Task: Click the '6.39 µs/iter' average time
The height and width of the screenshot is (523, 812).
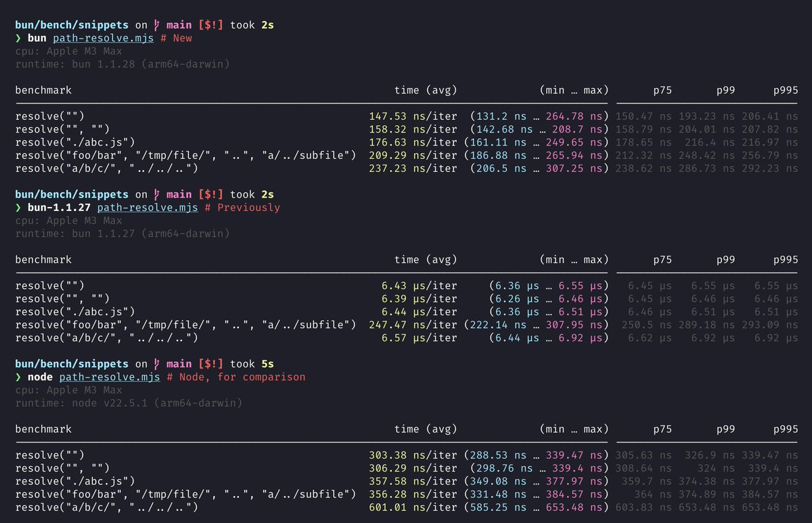Action: coord(419,298)
